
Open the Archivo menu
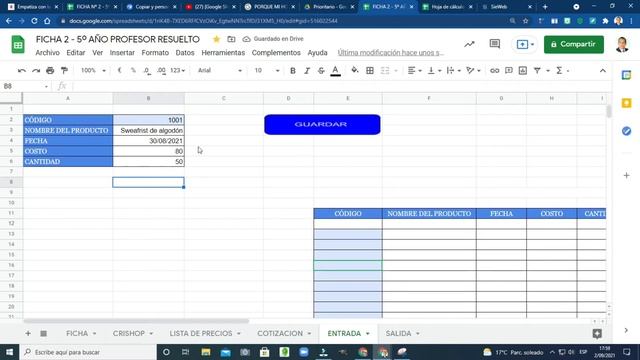pos(47,53)
